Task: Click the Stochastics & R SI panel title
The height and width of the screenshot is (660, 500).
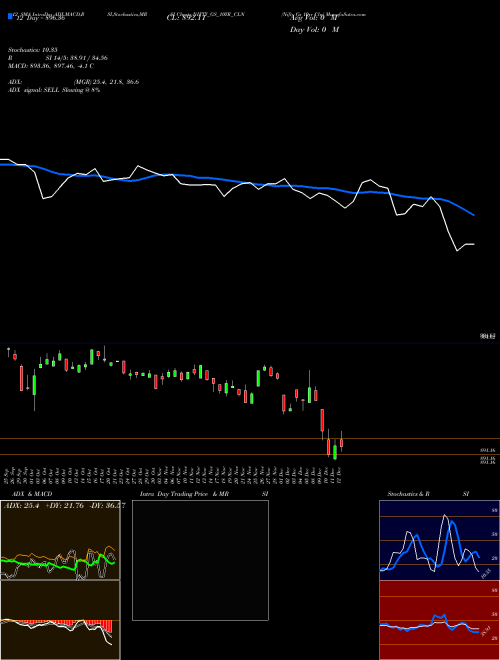Action: 428,494
